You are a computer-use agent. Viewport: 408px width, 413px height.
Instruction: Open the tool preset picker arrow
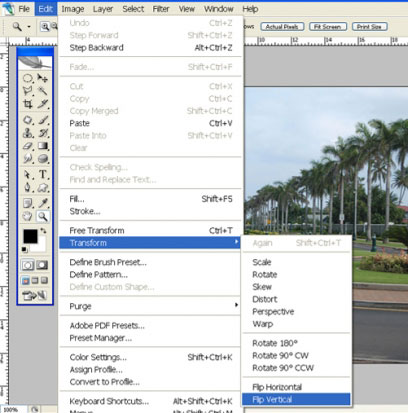29,27
